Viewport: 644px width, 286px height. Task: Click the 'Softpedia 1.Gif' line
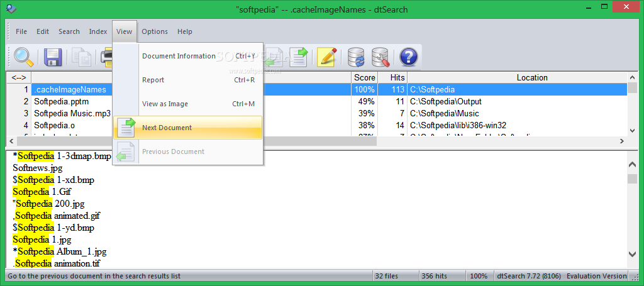42,192
